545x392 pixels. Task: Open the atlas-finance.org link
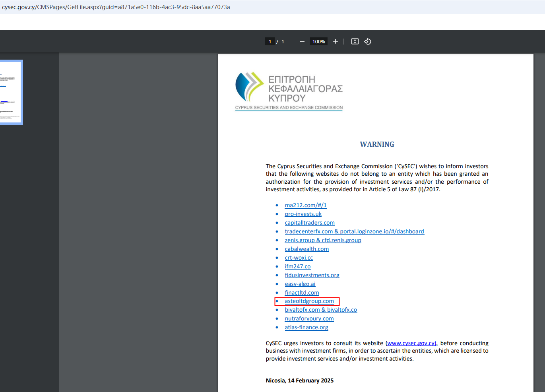coord(306,327)
